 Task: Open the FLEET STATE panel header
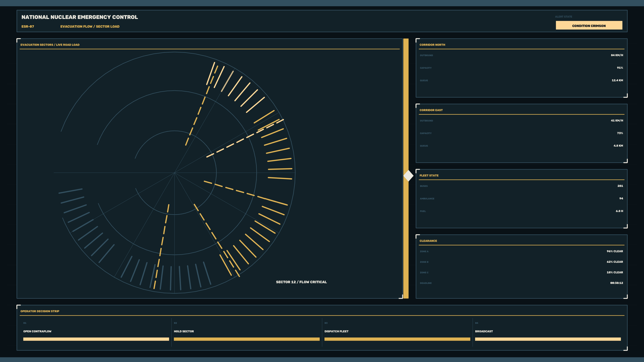(x=429, y=176)
